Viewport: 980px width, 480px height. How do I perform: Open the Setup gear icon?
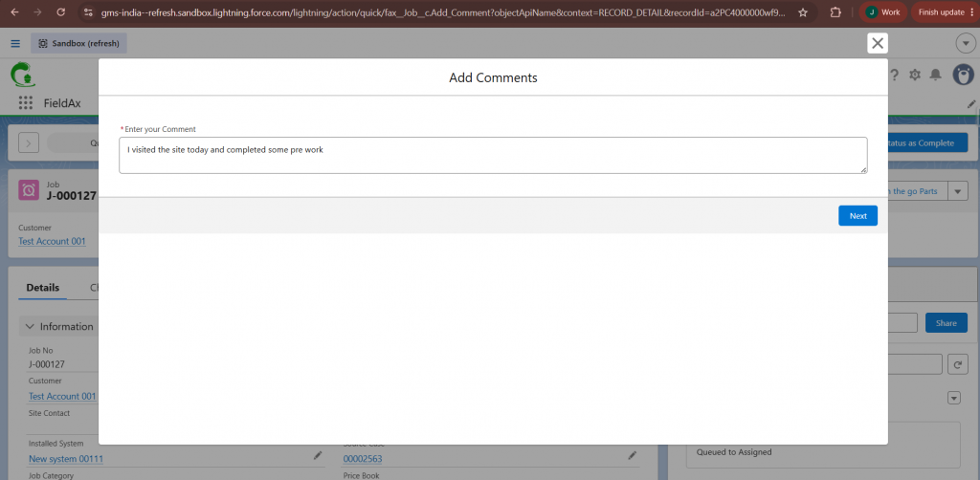915,75
